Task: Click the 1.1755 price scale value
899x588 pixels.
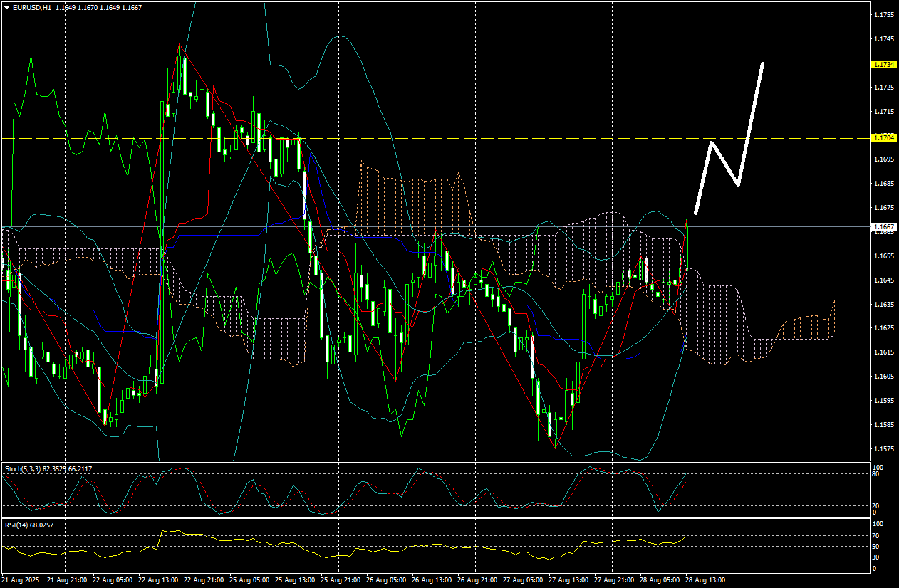Action: [x=883, y=14]
